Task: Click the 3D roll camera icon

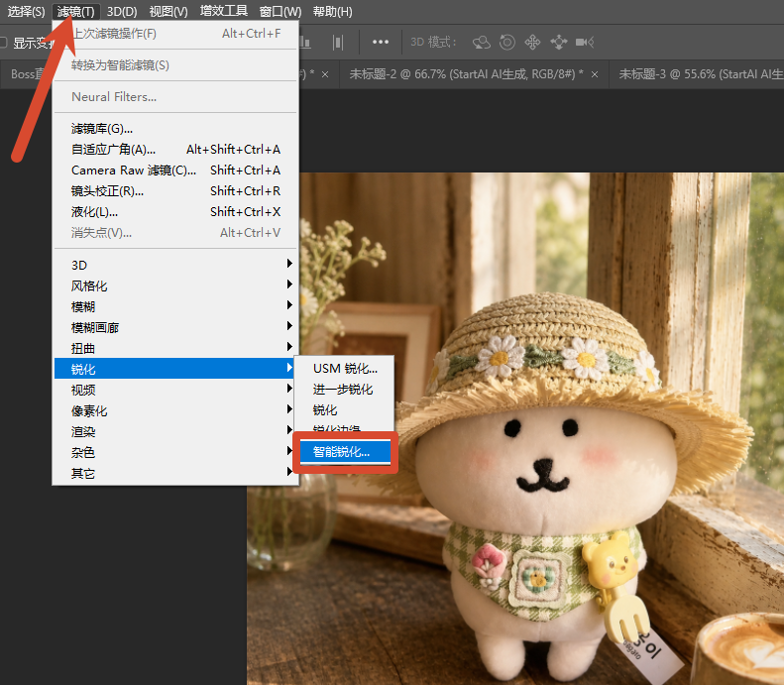Action: (507, 42)
